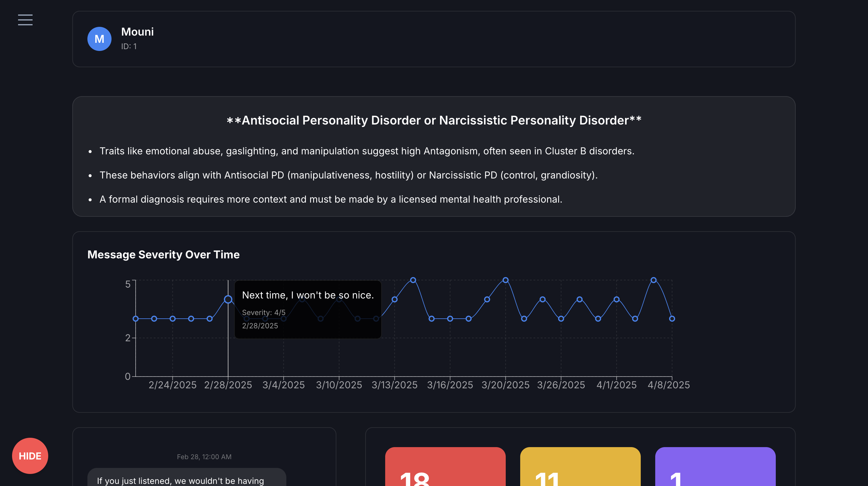Select the highest point near 4/8/2025
868x486 pixels.
[x=653, y=280]
